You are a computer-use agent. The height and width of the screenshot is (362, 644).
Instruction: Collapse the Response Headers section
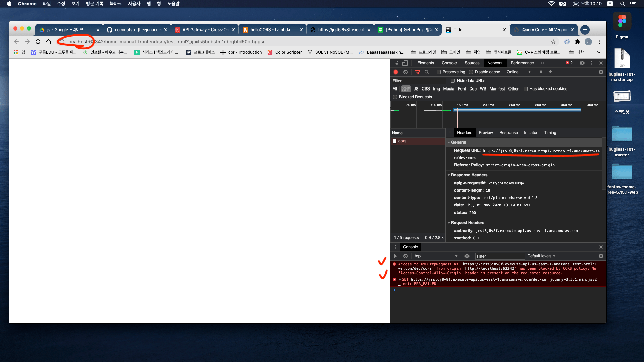449,175
